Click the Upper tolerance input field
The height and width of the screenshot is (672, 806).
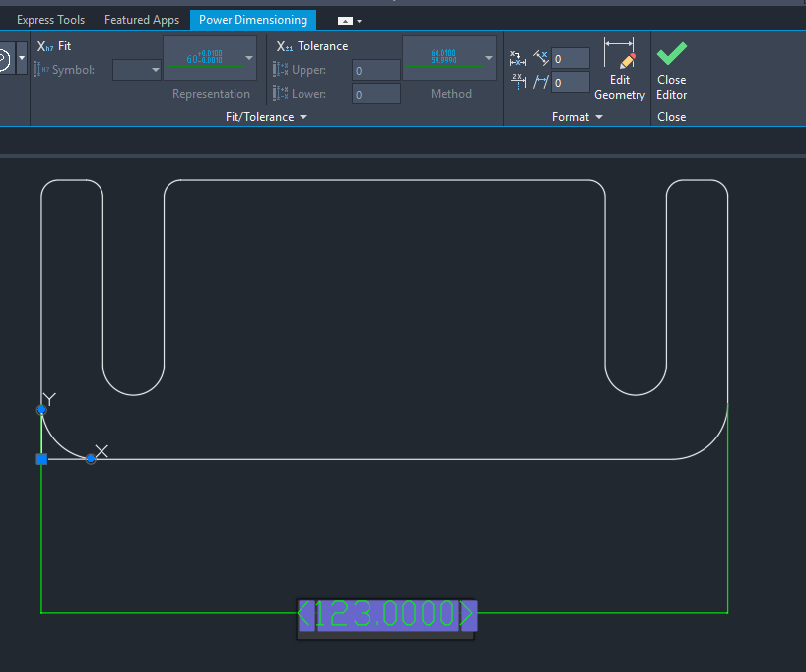pos(376,70)
